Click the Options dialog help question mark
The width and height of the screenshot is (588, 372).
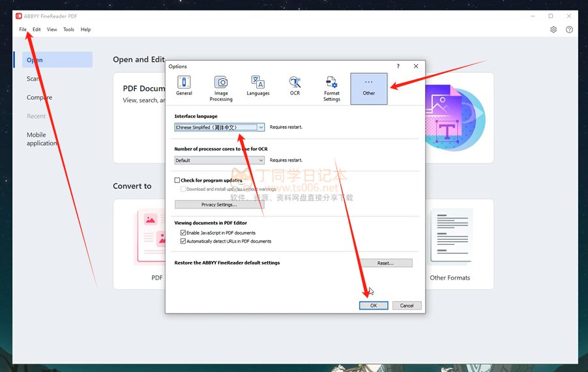[x=398, y=66]
